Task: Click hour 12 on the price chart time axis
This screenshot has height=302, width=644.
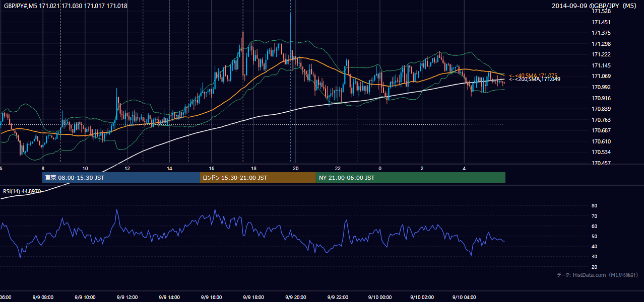Action: point(127,169)
